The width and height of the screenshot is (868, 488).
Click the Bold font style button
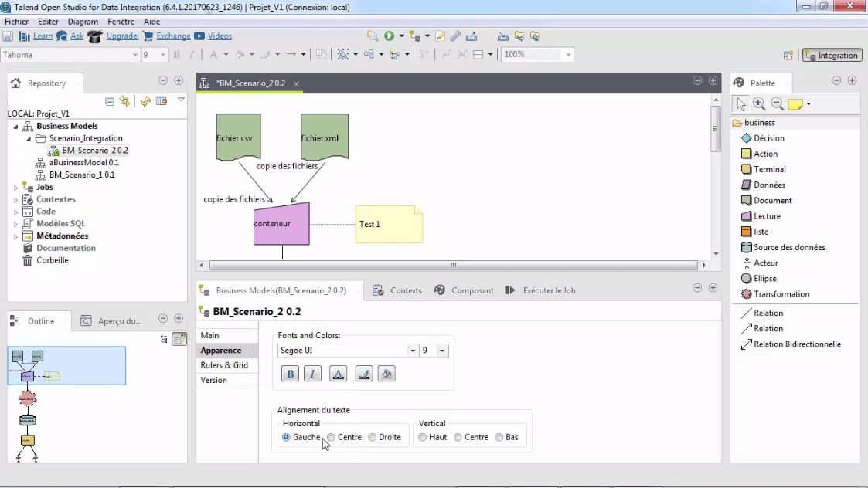[291, 374]
